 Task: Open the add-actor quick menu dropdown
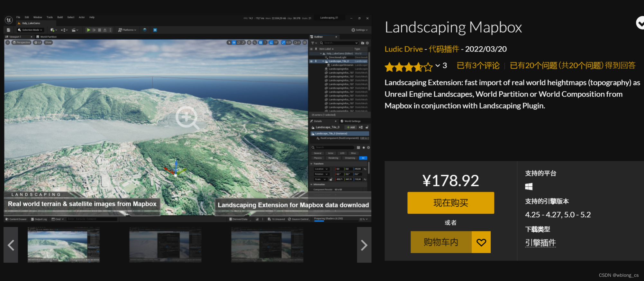click(54, 30)
